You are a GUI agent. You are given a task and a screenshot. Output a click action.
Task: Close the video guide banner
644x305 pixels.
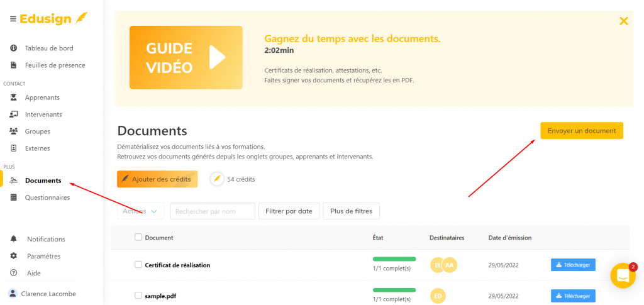pos(623,21)
